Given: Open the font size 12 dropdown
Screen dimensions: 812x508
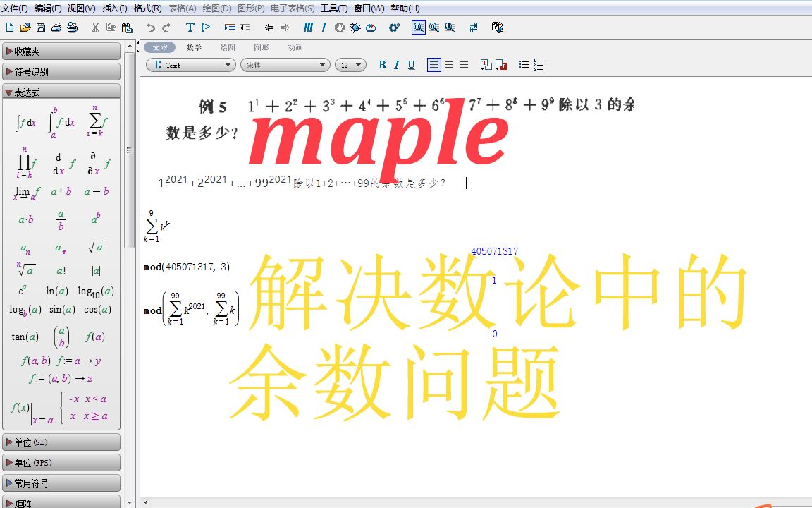Looking at the screenshot, I should [350, 64].
